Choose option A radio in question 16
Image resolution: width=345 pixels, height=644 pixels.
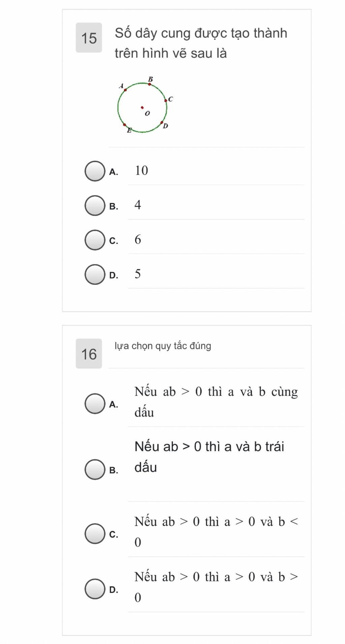click(x=95, y=404)
